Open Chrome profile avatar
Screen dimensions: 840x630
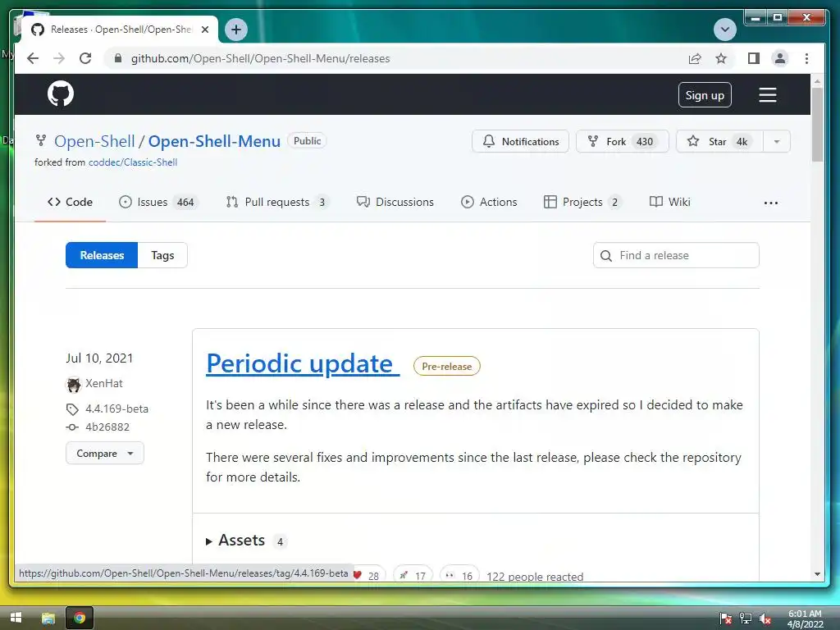780,58
